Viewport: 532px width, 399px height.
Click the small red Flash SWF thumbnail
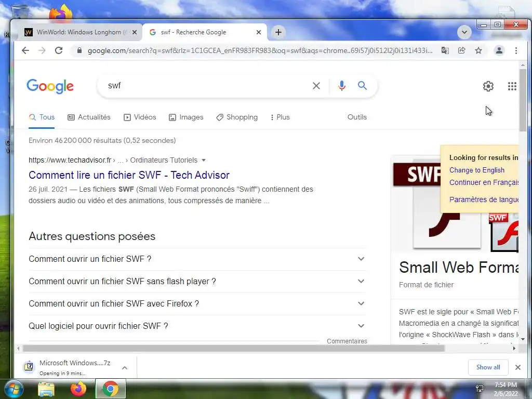(x=503, y=232)
